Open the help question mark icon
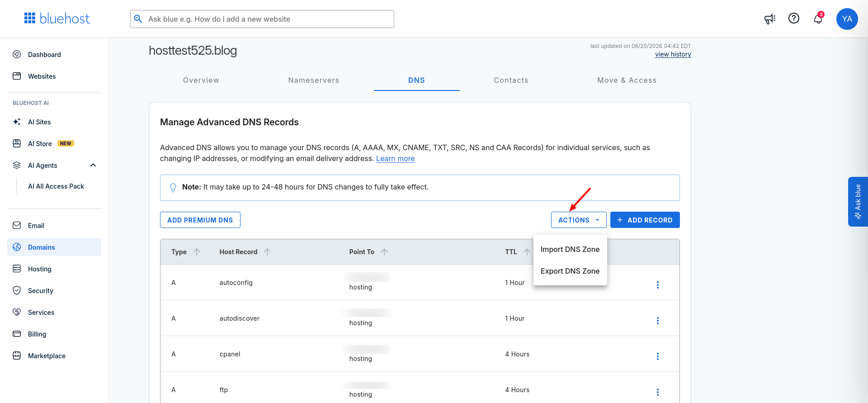The image size is (868, 403). (794, 18)
